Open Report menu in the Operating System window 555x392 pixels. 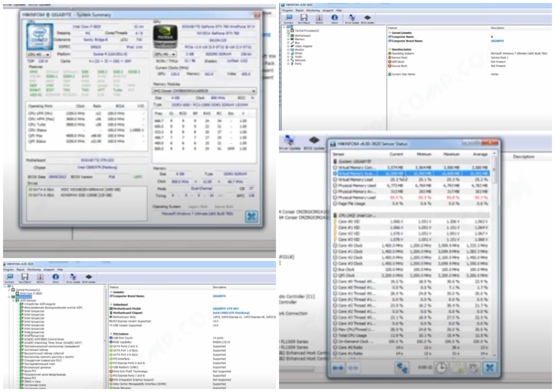(x=299, y=10)
